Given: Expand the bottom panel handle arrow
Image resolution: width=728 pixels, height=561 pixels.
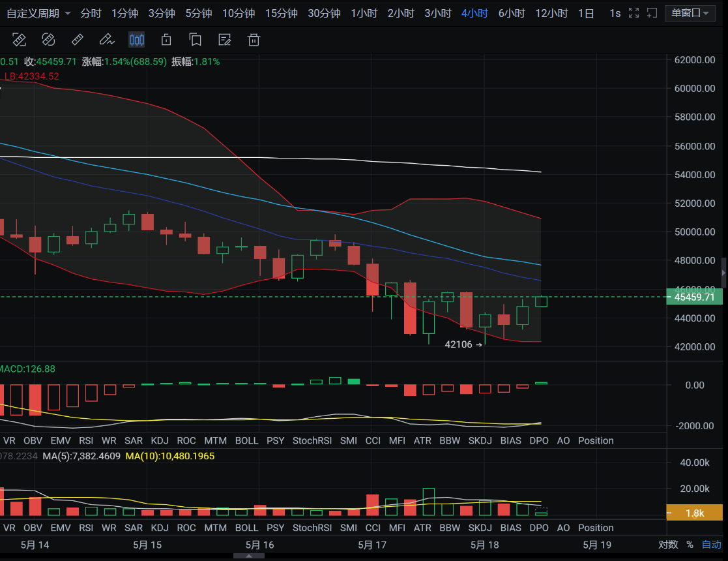Looking at the screenshot, I should click(x=249, y=556).
